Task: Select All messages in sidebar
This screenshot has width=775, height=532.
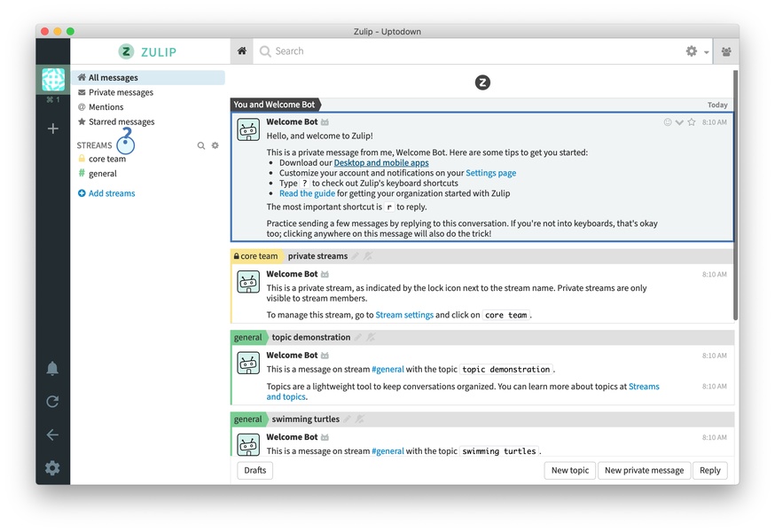Action: click(148, 78)
